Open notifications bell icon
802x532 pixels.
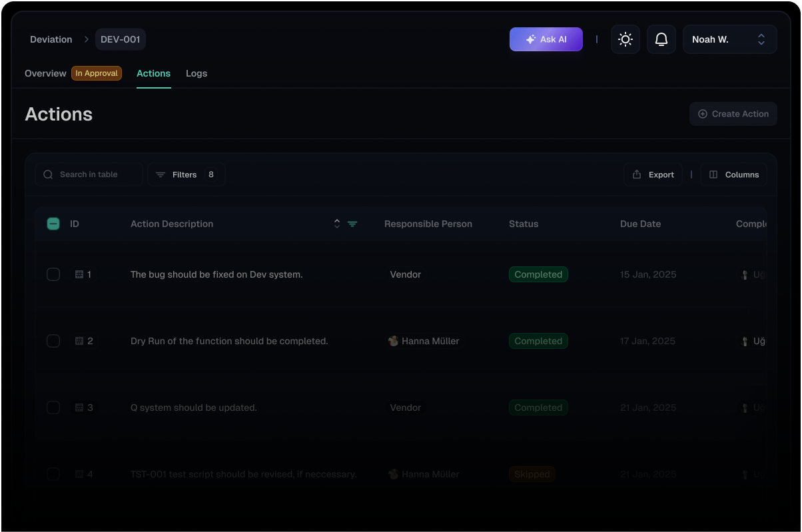[x=661, y=39]
